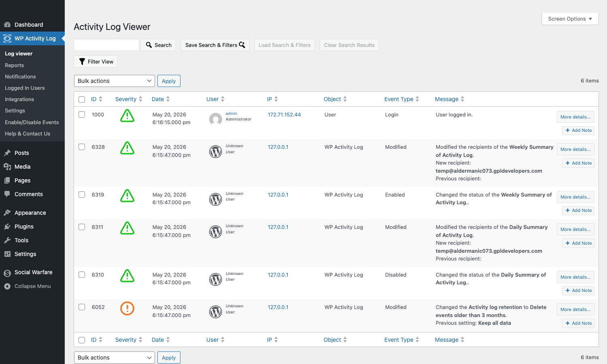Tick the select-all checkbox in the table footer

[82, 340]
